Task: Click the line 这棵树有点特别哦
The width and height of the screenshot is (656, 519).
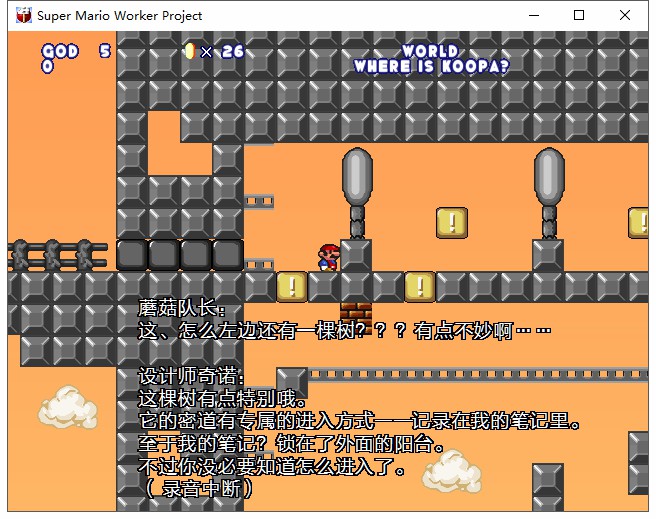Action: pyautogui.click(x=222, y=399)
